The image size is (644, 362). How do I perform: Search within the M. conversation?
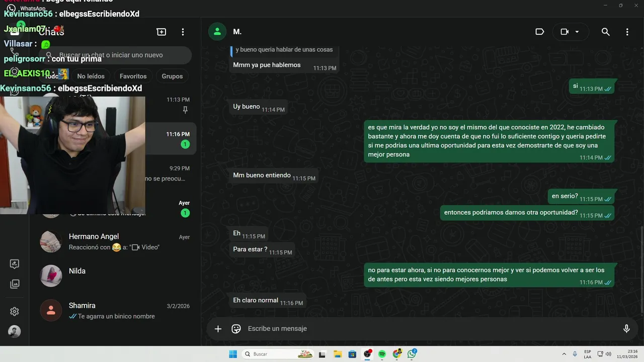[x=606, y=32]
